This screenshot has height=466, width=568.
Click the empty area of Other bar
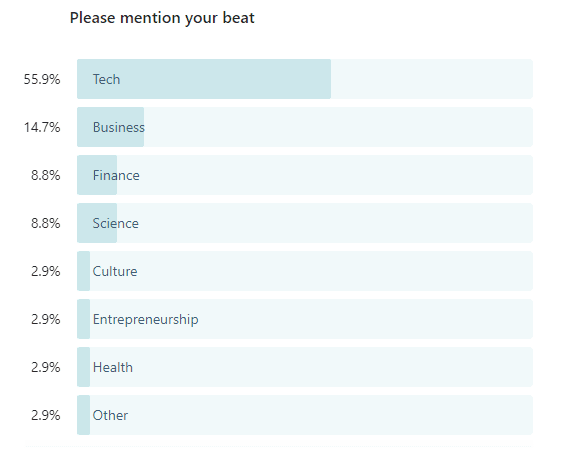click(312, 415)
